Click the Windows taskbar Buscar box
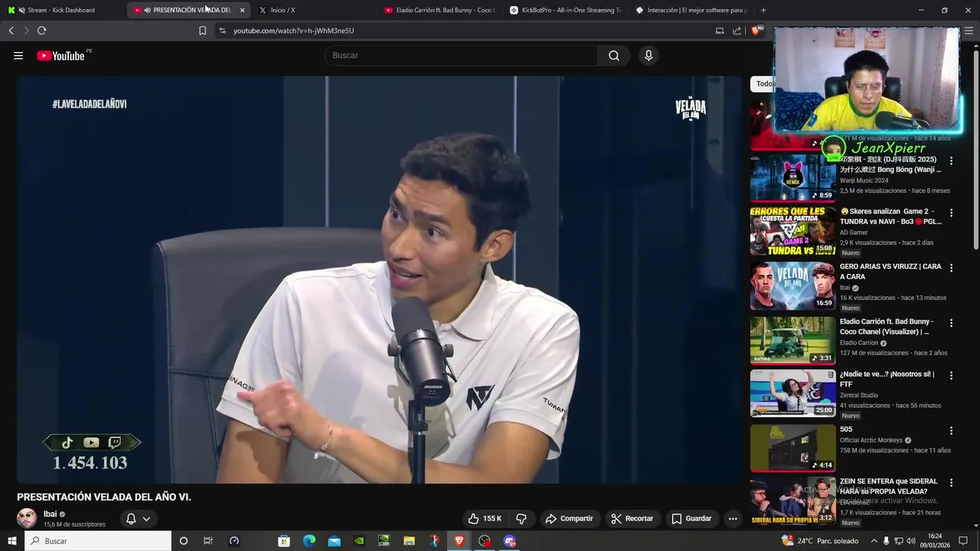This screenshot has height=551, width=980. 98,541
